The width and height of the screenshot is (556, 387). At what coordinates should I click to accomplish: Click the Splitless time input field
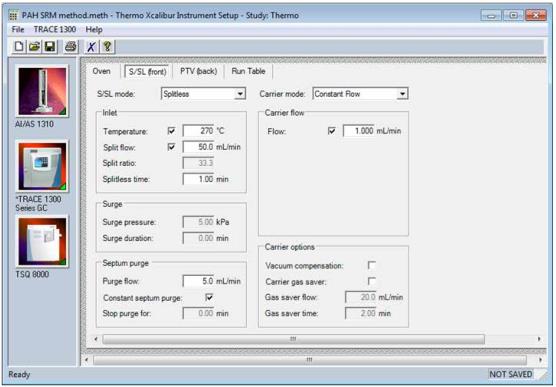coord(198,179)
